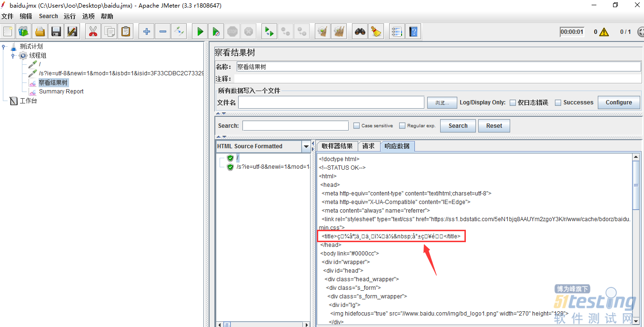Toggle 仅日志错误 checkbox
644x327 pixels.
(513, 102)
